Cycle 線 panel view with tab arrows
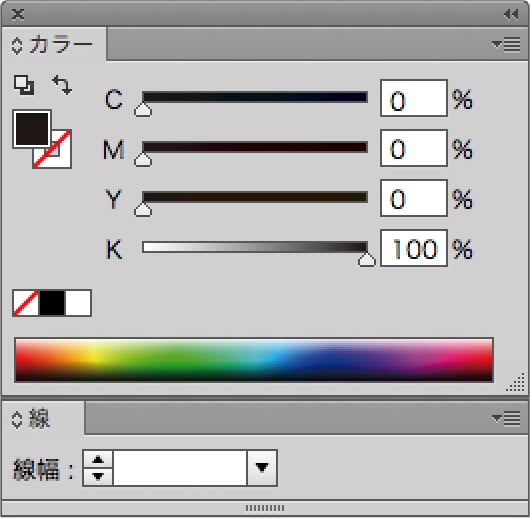Image resolution: width=530 pixels, height=518 pixels. [x=17, y=420]
